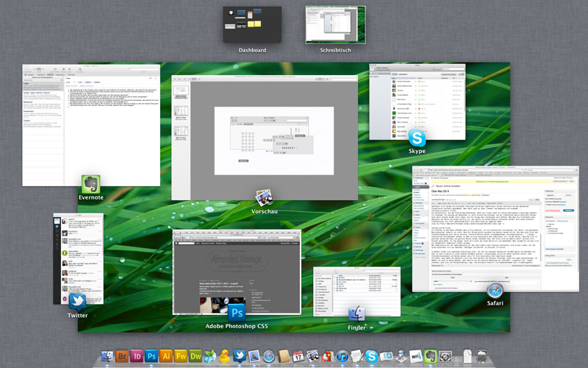Click the 'Schreibtisch' label text
588x368 pixels.
click(x=335, y=50)
